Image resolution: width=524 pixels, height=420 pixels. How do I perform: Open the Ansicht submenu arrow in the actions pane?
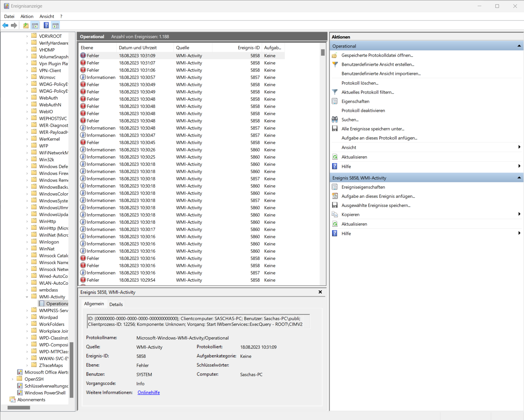point(519,147)
